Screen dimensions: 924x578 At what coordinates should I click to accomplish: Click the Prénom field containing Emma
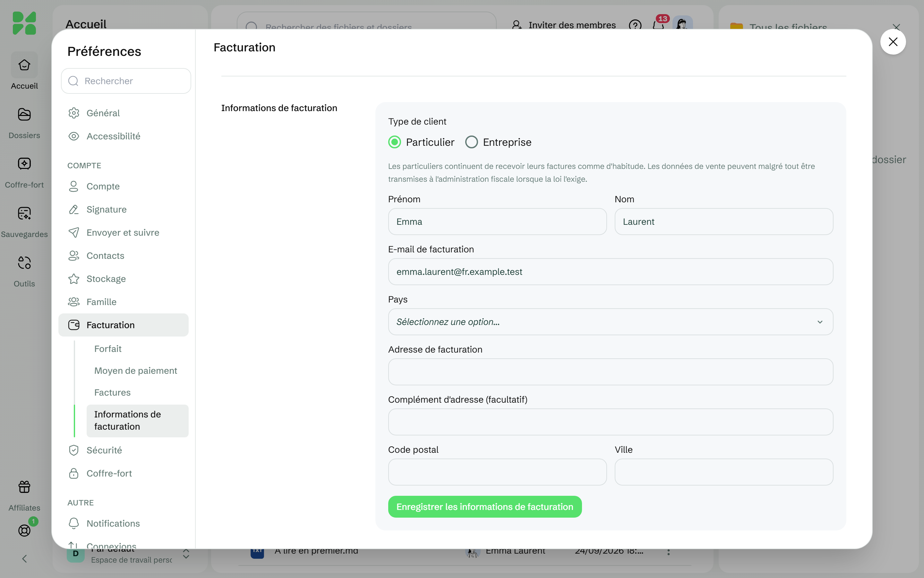click(497, 221)
